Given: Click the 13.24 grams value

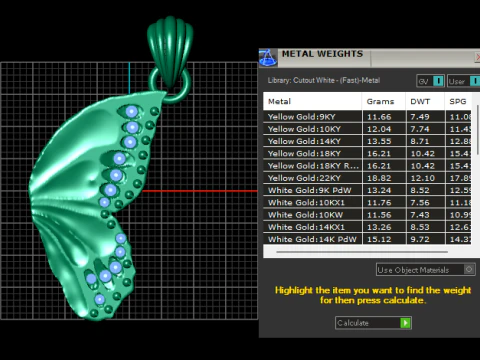Looking at the screenshot, I should (379, 190).
